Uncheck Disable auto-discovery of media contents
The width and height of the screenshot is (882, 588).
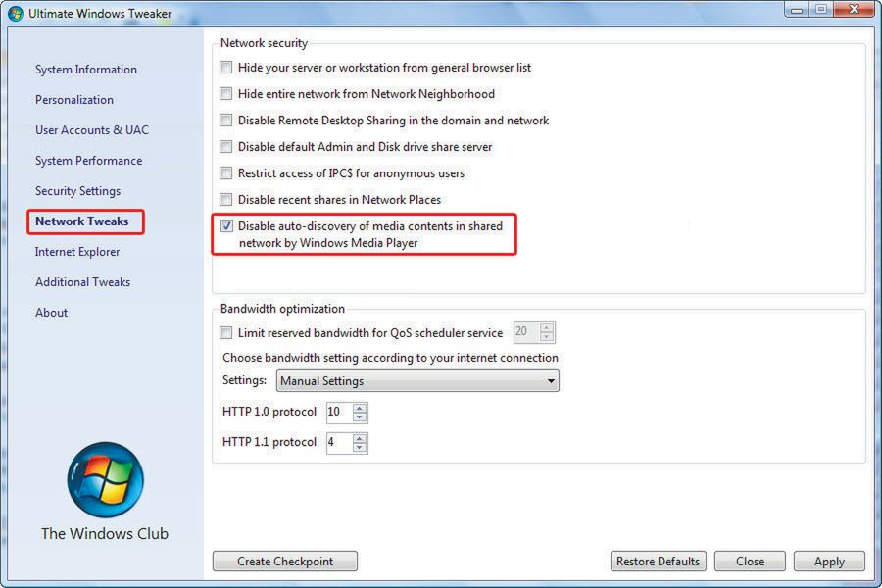click(x=226, y=226)
